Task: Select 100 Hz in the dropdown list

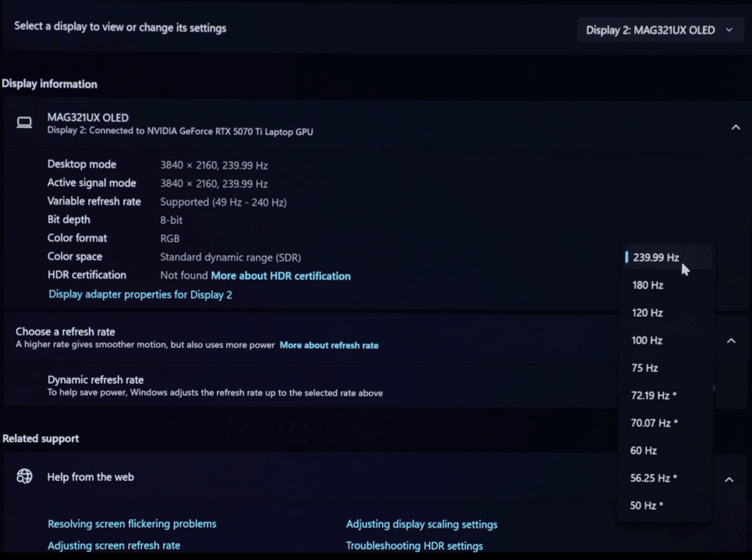Action: (x=647, y=341)
